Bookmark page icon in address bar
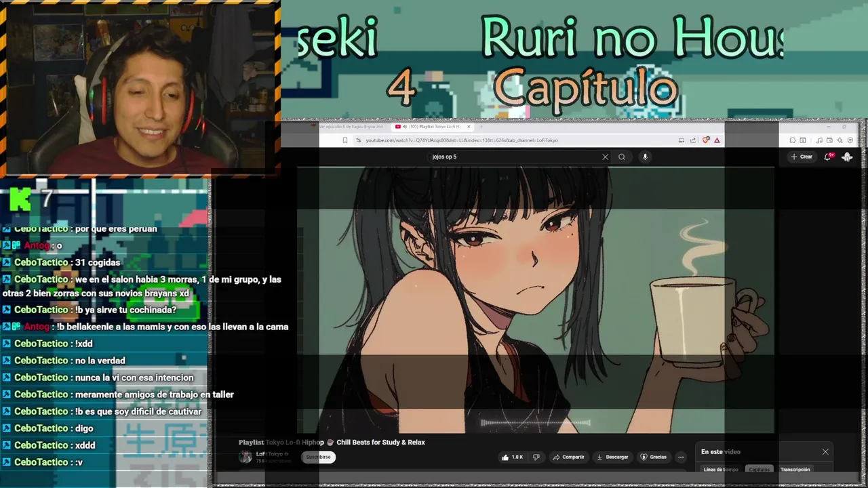The image size is (868, 488). [x=345, y=140]
